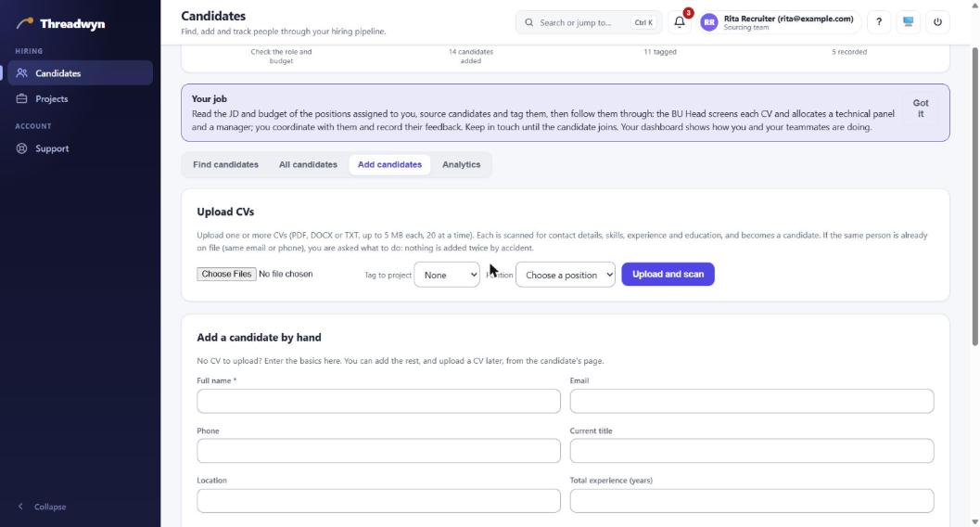Click the RR user avatar

click(708, 22)
